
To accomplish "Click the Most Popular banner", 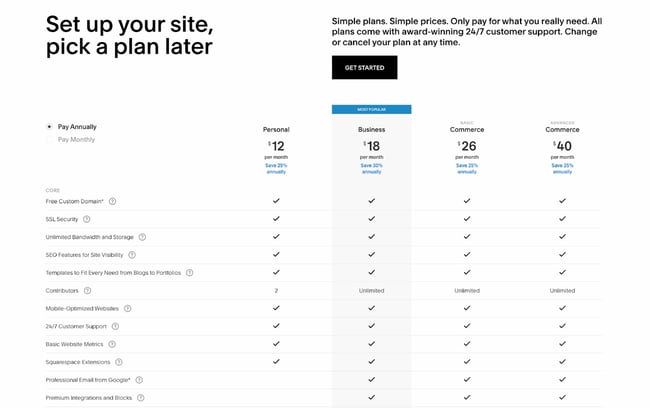I will pos(371,109).
